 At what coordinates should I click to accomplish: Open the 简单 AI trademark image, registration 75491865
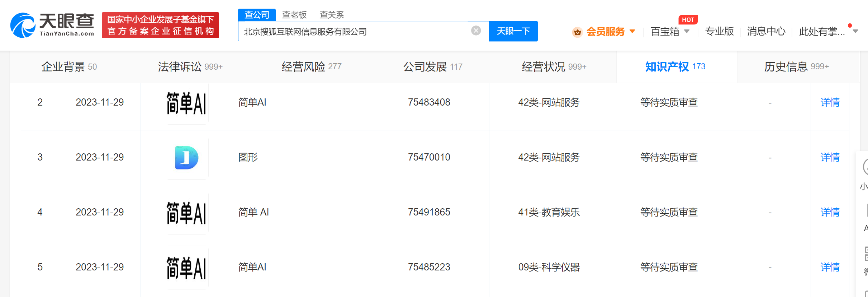tap(186, 213)
